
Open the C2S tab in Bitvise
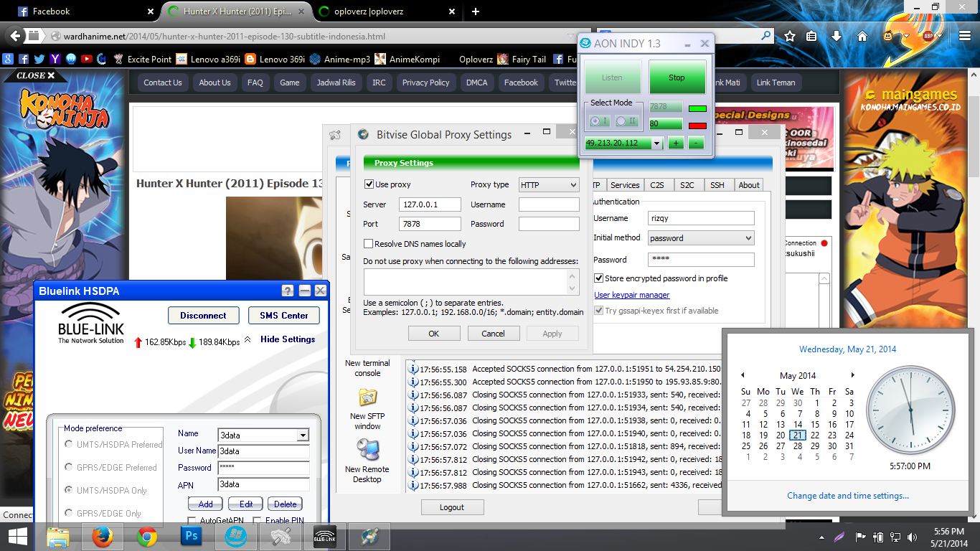tap(657, 185)
